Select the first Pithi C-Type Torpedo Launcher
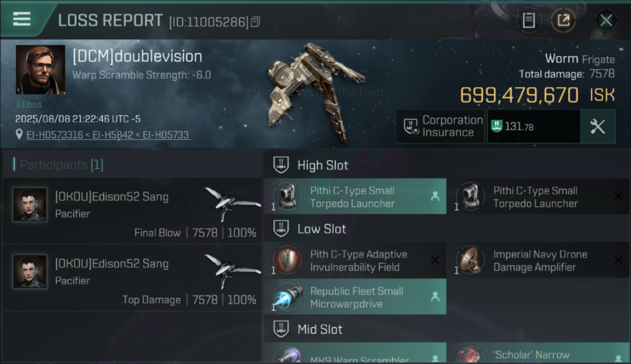Viewport: 631px width, 364px height. point(355,197)
